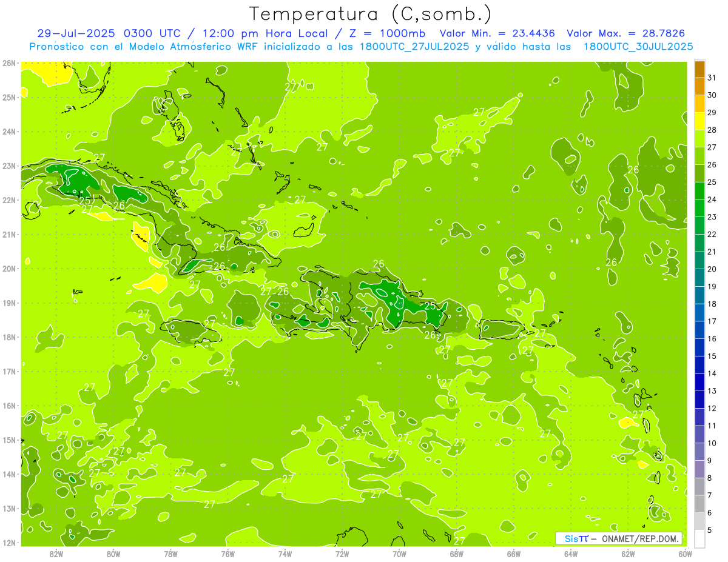Viewport: 728px width, 562px height.
Task: Click the "60W" longitude axis label
Action: point(686,554)
